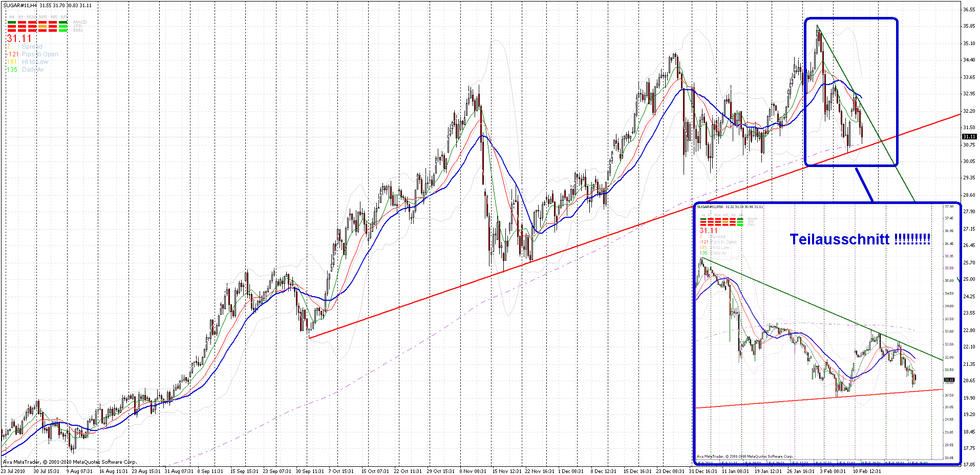980x475 pixels.
Task: Click the 37.90 label on inset price axis
Action: pos(949,206)
